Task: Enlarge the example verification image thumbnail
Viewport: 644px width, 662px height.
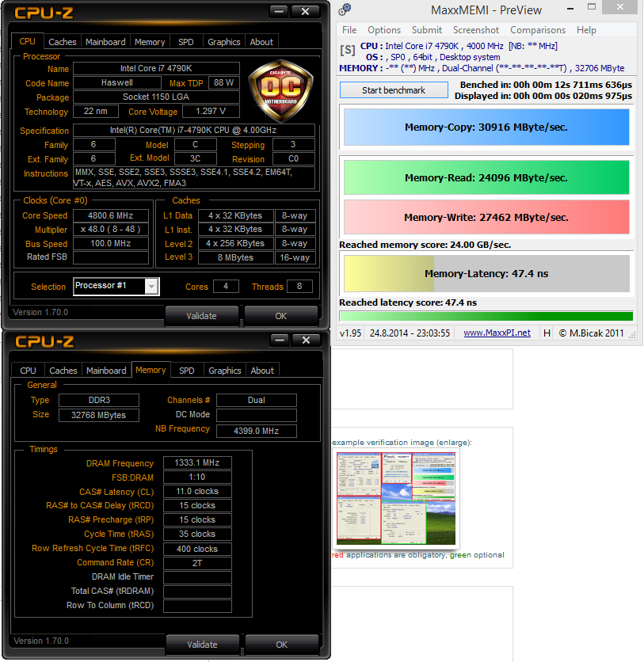Action: coord(396,499)
